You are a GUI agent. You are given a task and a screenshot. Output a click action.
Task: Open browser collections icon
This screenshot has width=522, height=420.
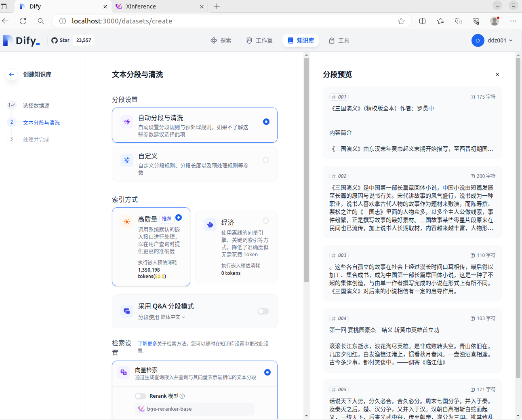click(458, 21)
